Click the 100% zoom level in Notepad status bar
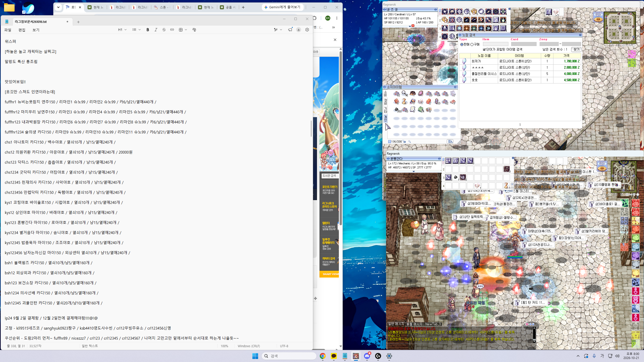Image resolution: width=644 pixels, height=362 pixels. click(224, 346)
